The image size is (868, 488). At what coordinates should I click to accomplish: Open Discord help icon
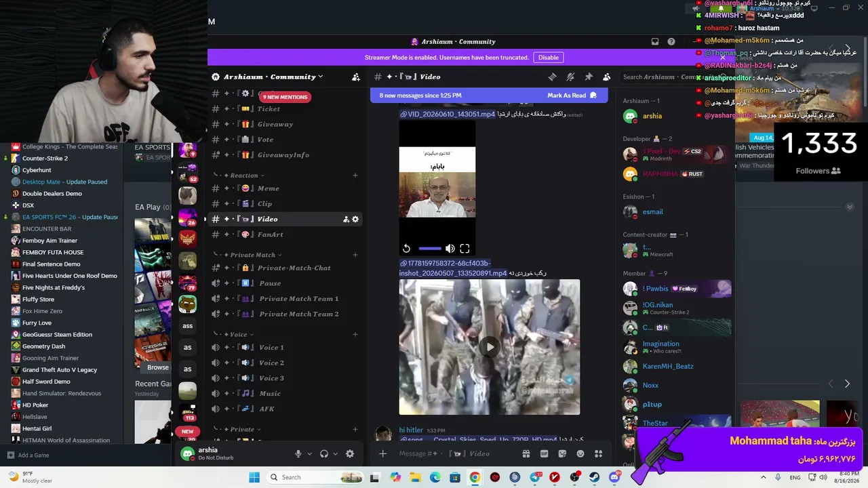(x=671, y=41)
